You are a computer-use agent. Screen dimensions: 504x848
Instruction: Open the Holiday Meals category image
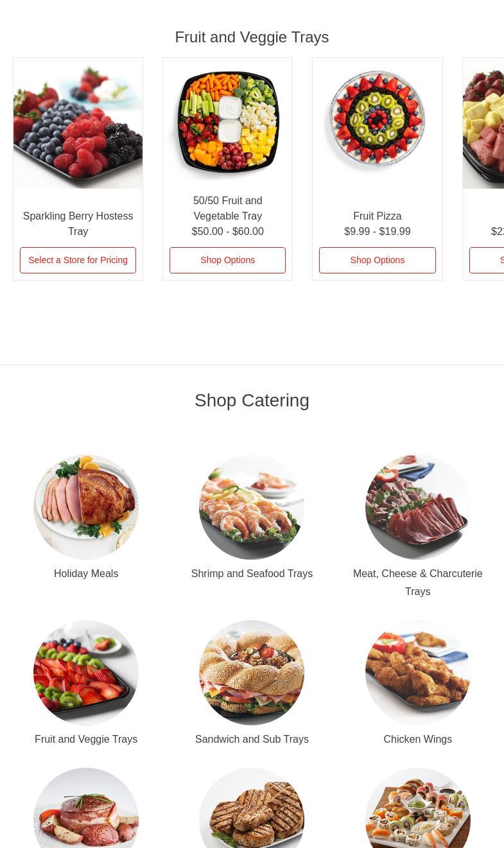click(x=86, y=507)
